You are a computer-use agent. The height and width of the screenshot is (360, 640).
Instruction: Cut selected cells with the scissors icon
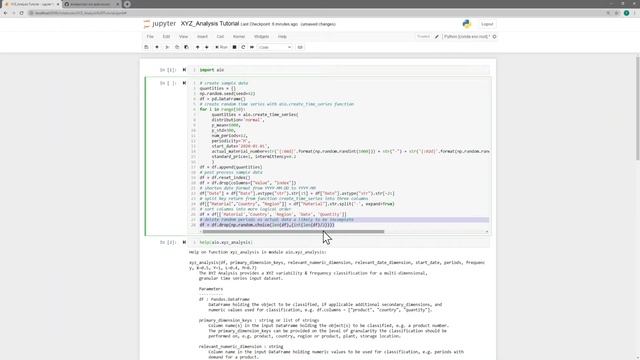(167, 47)
